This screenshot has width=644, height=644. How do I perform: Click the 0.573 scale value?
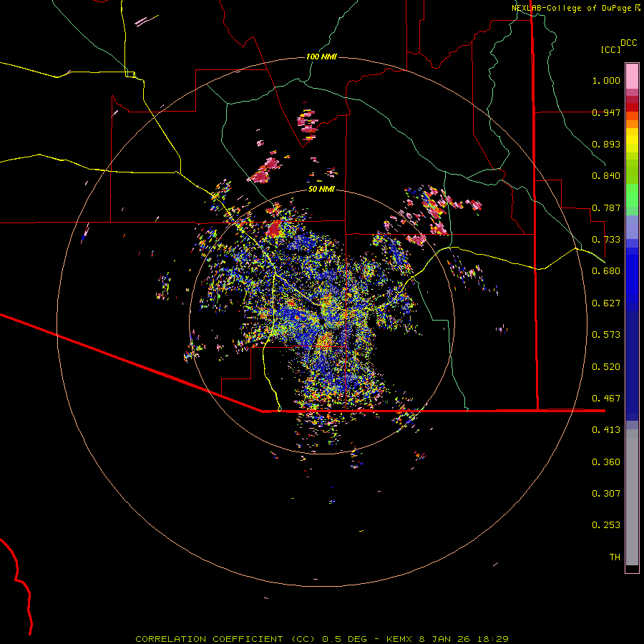606,335
